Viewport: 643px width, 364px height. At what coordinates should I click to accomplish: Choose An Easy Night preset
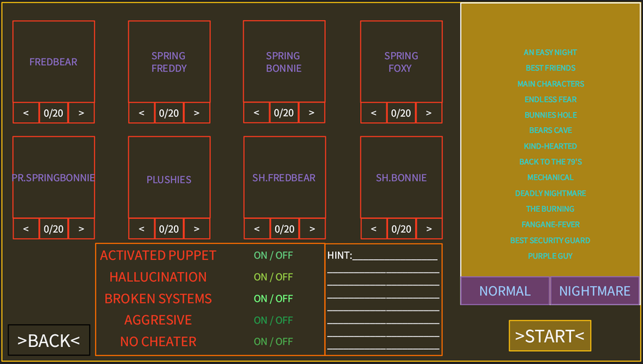[x=550, y=52]
